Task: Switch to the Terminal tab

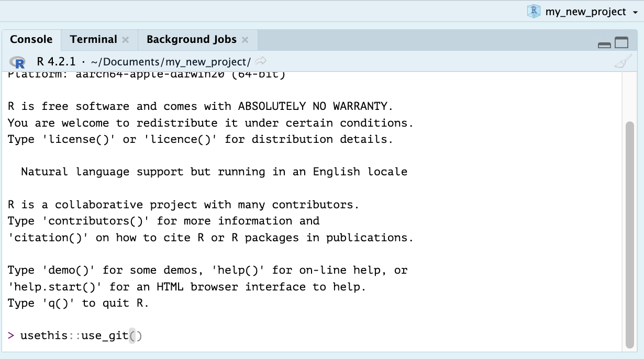Action: 93,40
